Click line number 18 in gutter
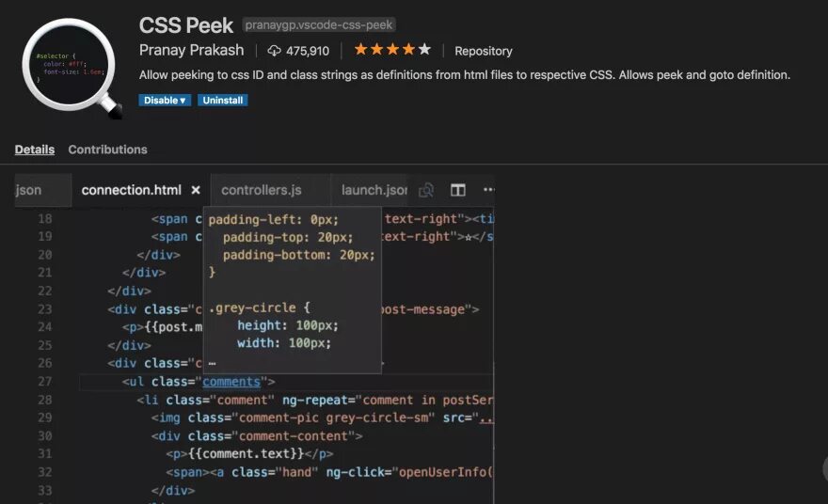The height and width of the screenshot is (504, 828). [45, 218]
